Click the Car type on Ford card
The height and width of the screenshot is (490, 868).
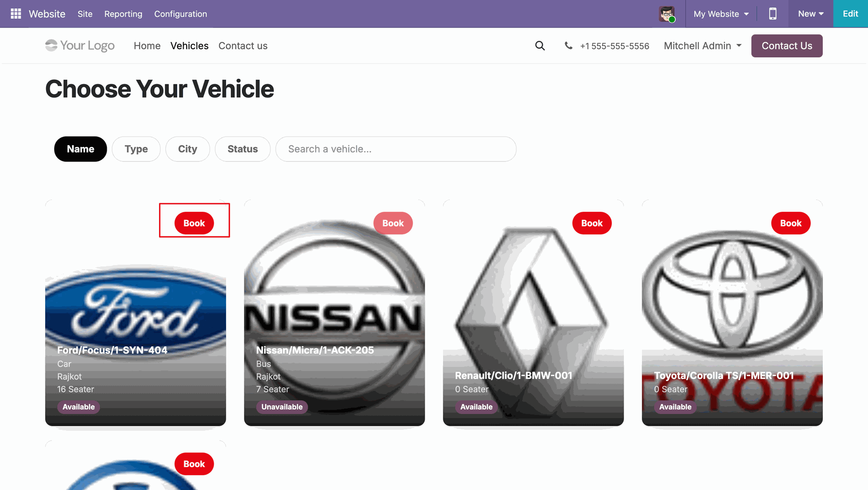64,364
